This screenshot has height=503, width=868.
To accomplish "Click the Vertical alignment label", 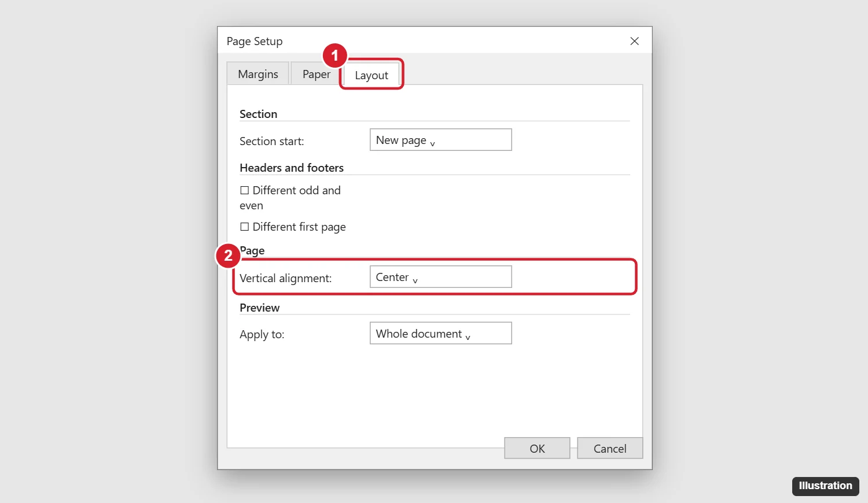I will 286,278.
